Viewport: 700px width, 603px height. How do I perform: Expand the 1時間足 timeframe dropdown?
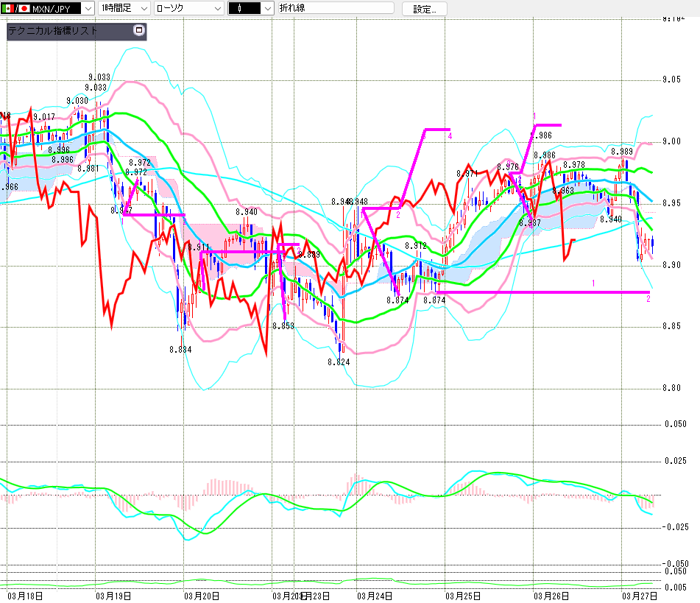[x=144, y=9]
